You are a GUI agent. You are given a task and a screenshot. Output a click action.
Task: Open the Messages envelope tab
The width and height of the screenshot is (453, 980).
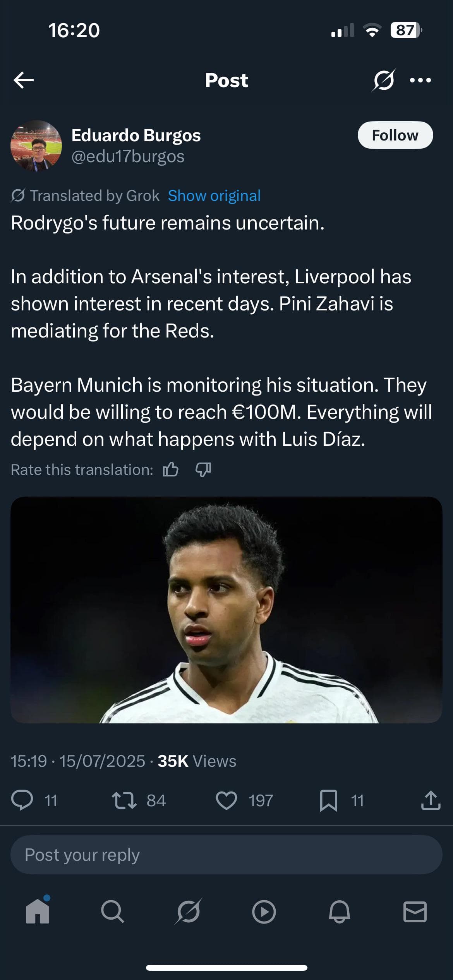415,911
